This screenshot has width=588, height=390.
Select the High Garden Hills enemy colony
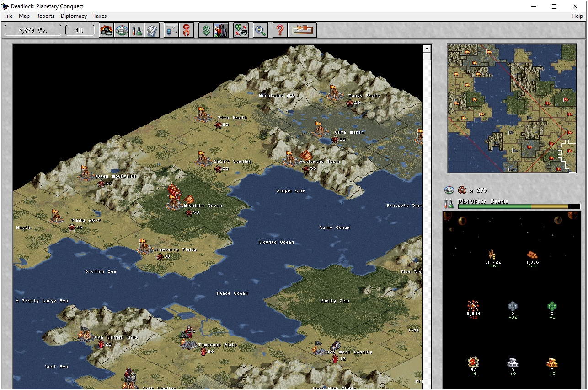[x=85, y=334]
